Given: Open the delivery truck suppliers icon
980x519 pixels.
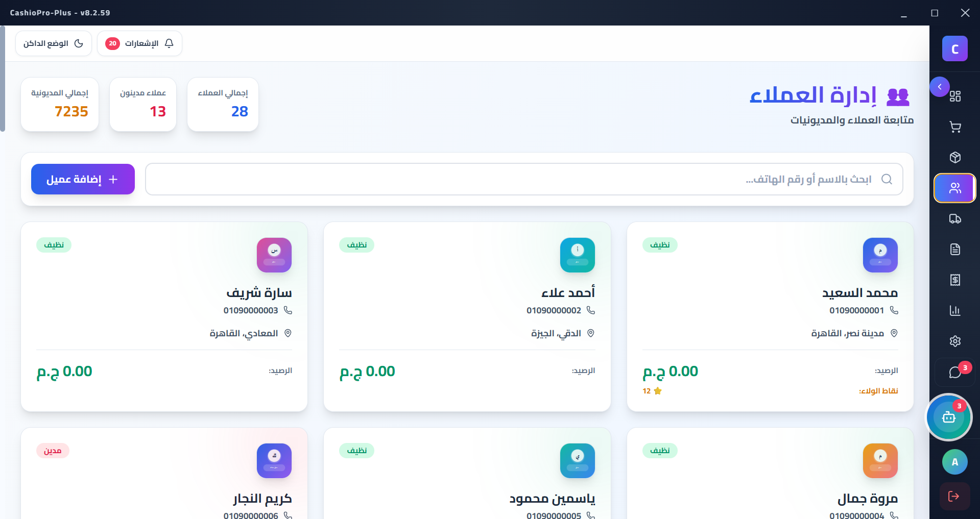Looking at the screenshot, I should pyautogui.click(x=955, y=219).
